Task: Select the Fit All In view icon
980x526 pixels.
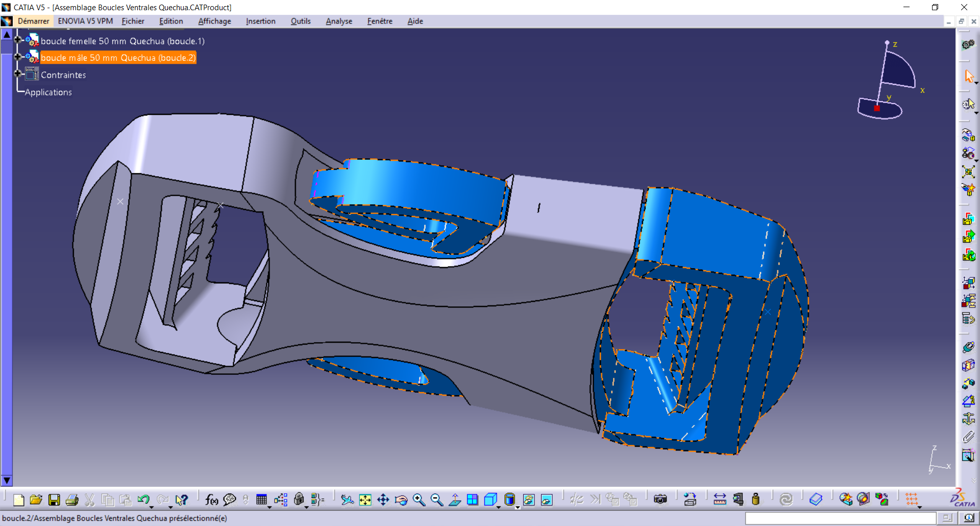Action: tap(365, 500)
